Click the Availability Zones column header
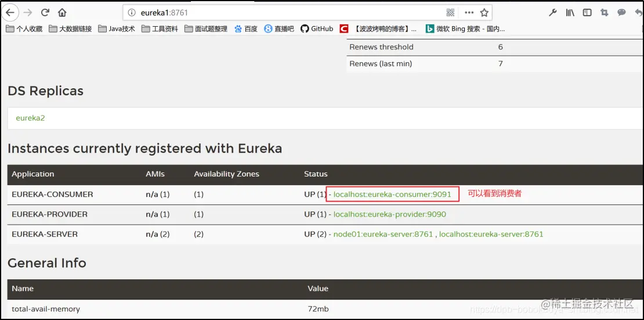Screen dimensions: 644x320 pos(227,174)
